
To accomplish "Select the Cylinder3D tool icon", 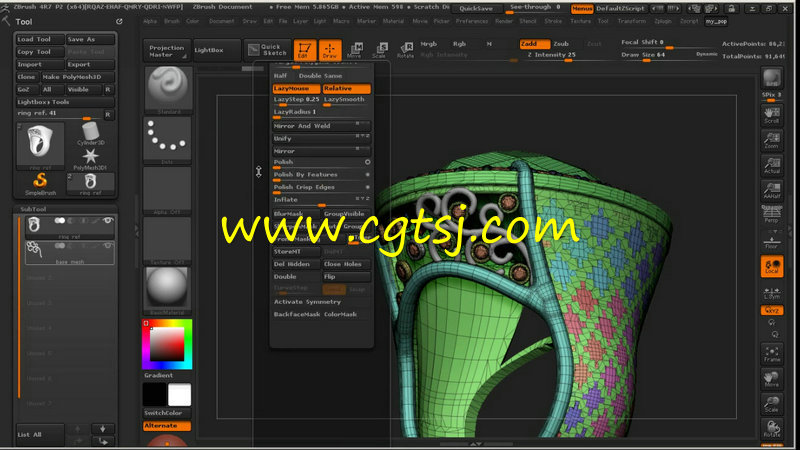I will [90, 134].
